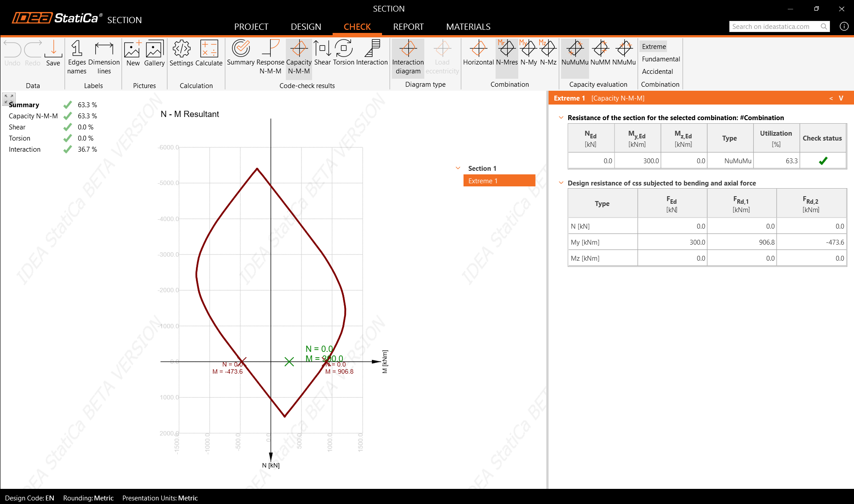This screenshot has height=504, width=854.
Task: Choose Accidental combination type
Action: click(x=657, y=71)
